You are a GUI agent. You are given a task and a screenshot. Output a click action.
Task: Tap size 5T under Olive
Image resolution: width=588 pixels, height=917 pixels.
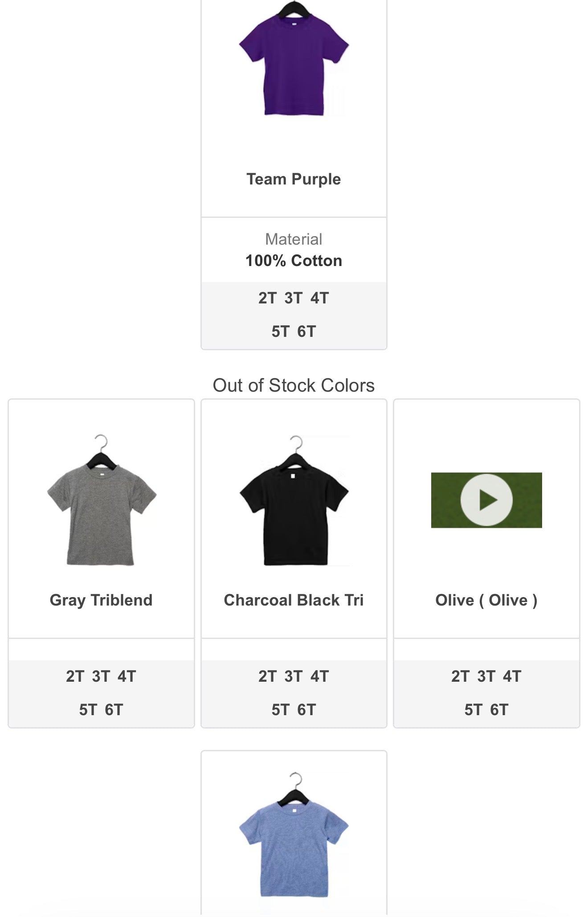coord(474,710)
